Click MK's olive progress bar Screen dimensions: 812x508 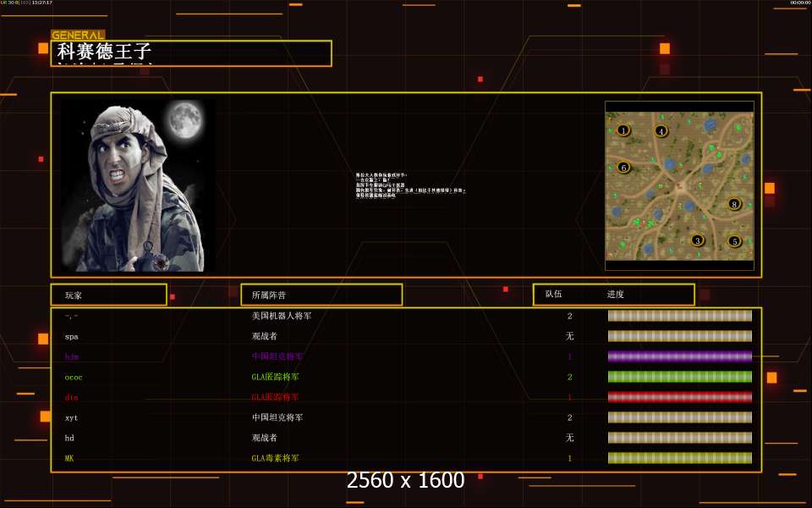pos(680,458)
